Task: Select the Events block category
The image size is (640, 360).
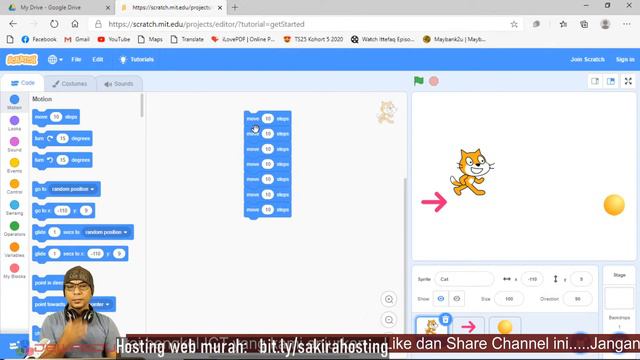Action: coord(14,165)
